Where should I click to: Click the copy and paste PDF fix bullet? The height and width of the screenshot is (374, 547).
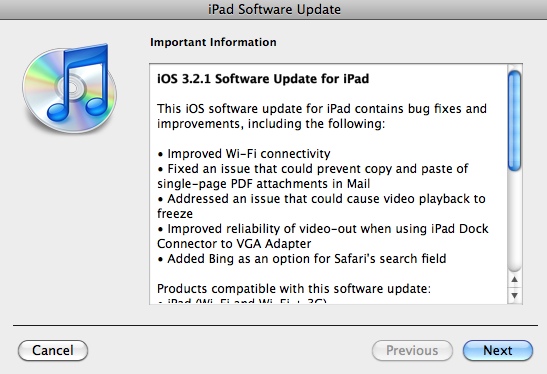pos(313,176)
